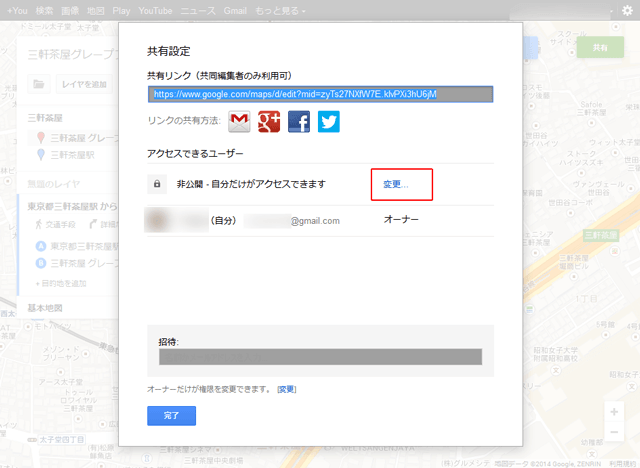The image size is (640, 468).
Task: Click the [変更] link for owner permissions
Action: (x=287, y=390)
